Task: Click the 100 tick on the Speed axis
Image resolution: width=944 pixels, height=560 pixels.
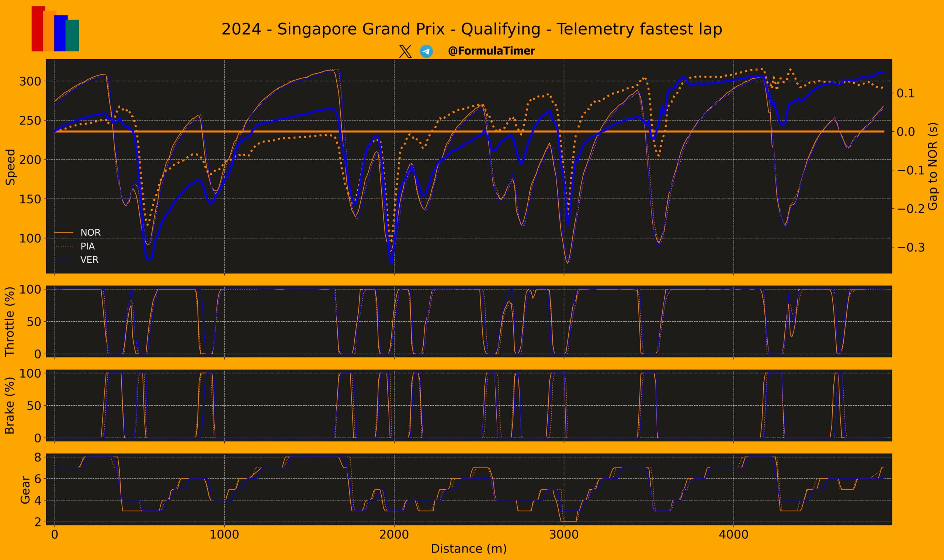Action: pyautogui.click(x=29, y=238)
